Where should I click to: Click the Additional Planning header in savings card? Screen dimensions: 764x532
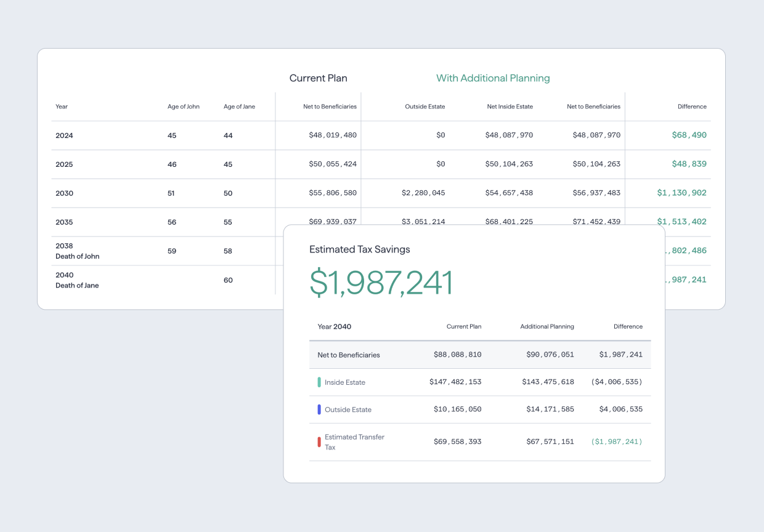tap(547, 326)
